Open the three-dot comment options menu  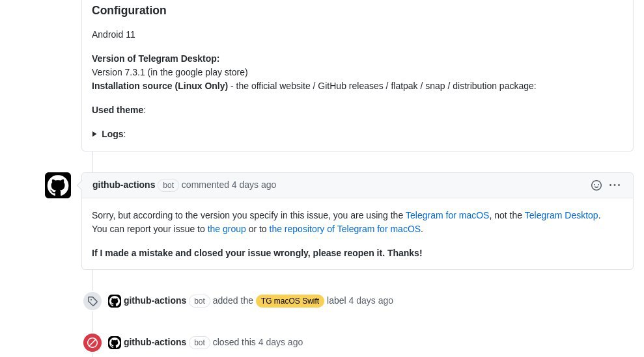(x=615, y=185)
